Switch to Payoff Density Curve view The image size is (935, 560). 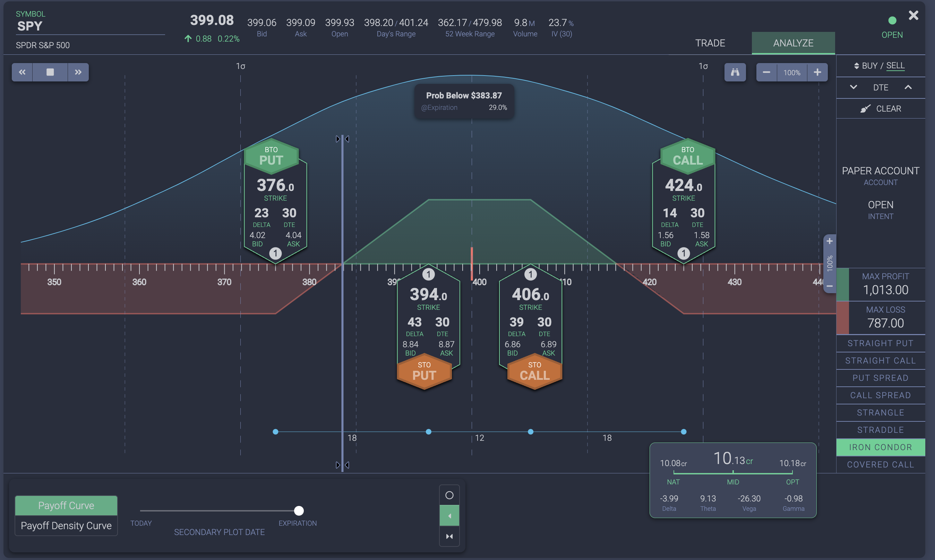coord(66,525)
